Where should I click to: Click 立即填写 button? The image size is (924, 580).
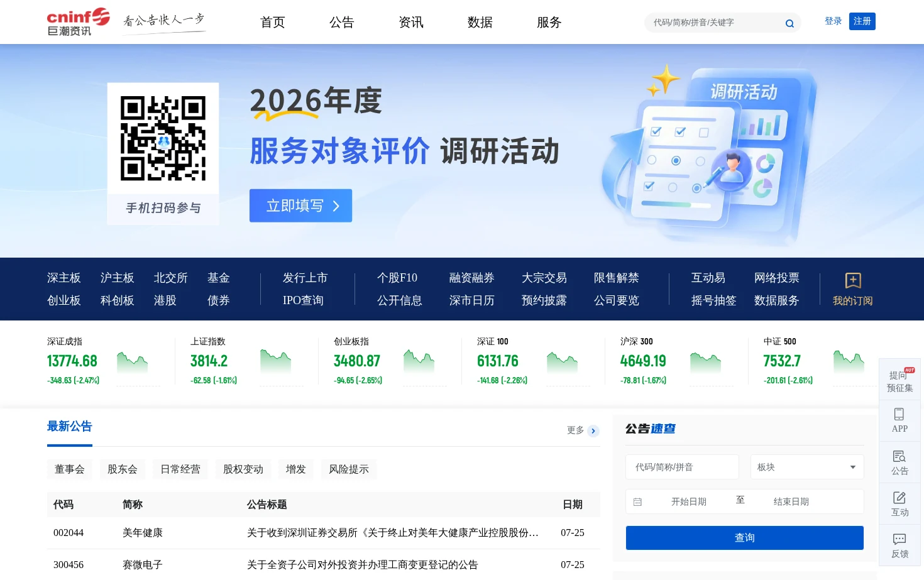point(300,205)
